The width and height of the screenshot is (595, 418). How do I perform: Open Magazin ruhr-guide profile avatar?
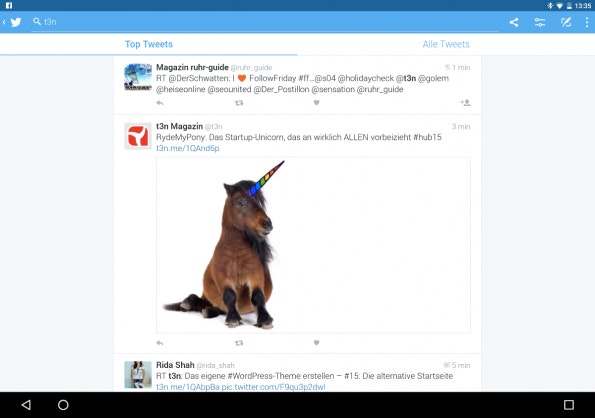138,77
